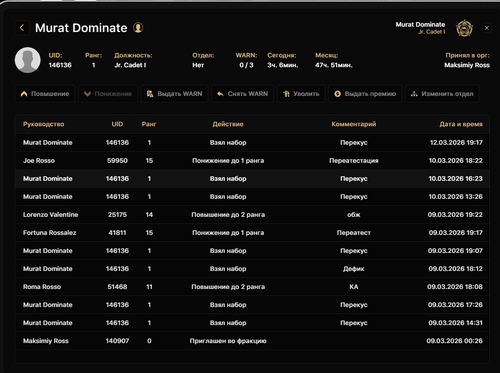Select the Fortuna Rossalez row name
The width and height of the screenshot is (500, 373).
[x=50, y=233]
